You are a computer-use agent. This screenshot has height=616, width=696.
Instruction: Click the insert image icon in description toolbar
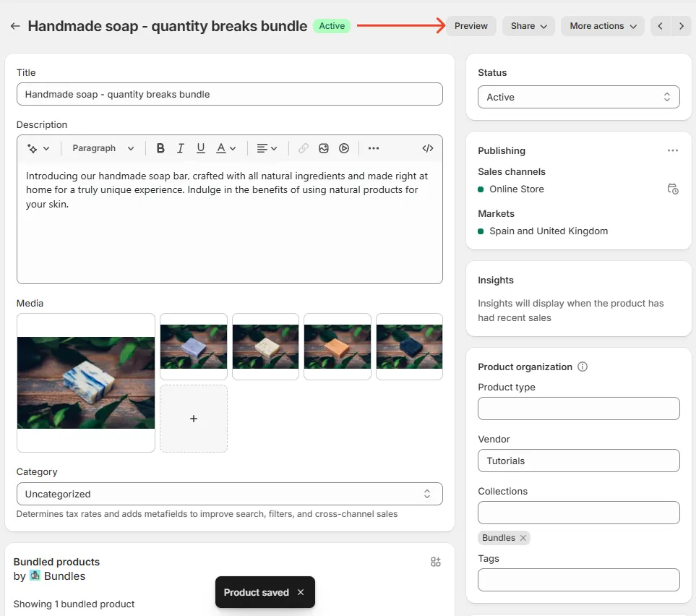323,148
